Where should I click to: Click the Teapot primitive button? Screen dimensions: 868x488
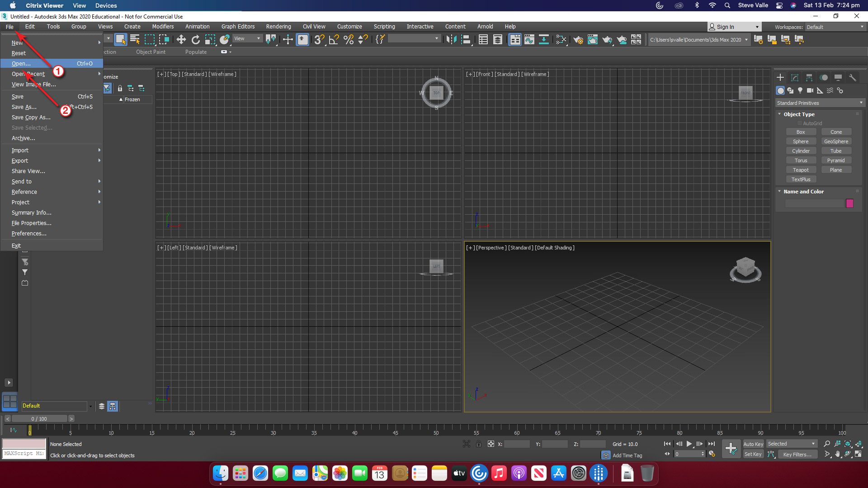(x=801, y=170)
